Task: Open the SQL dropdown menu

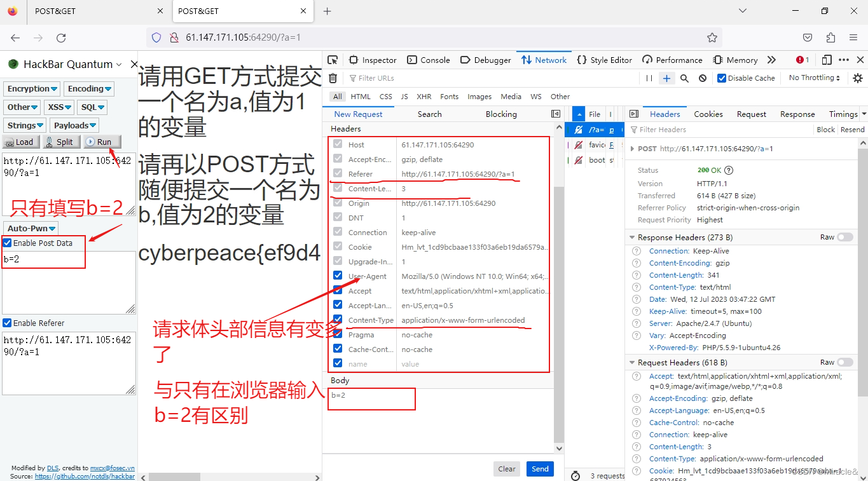Action: (x=92, y=107)
